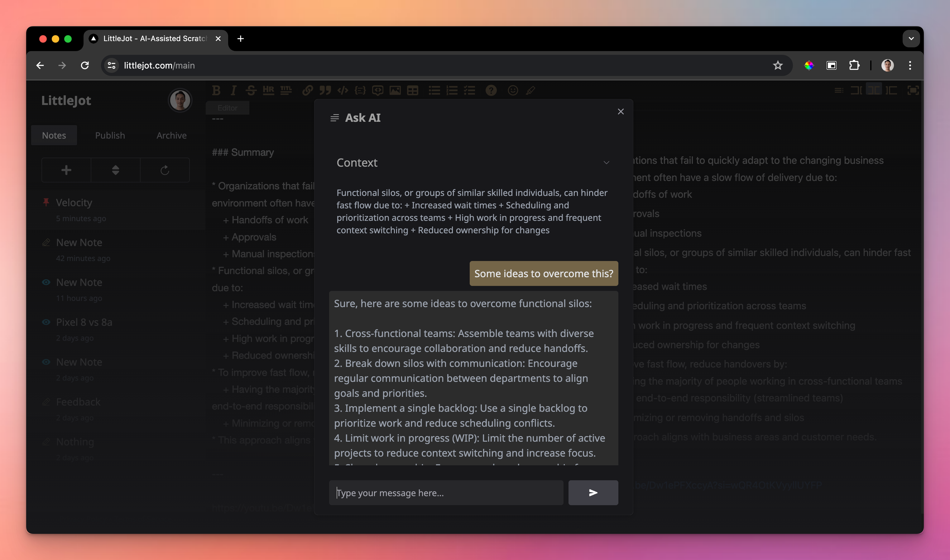Switch to the Archive tab
950x560 pixels.
coord(171,135)
